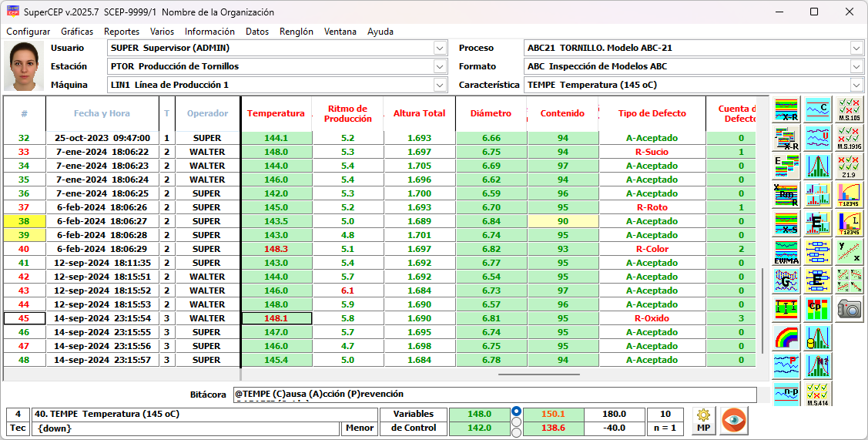Open the Proceso dropdown list
Image resolution: width=868 pixels, height=440 pixels.
(x=856, y=48)
